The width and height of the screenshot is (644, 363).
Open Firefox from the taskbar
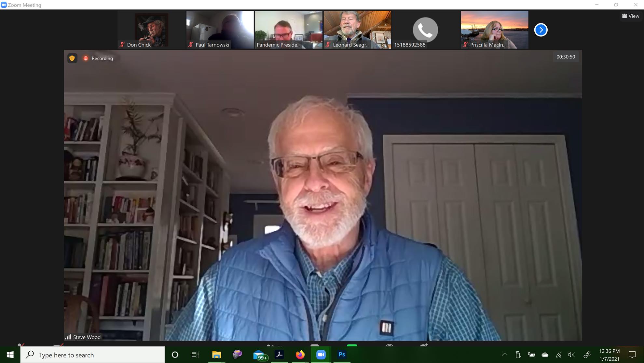300,355
